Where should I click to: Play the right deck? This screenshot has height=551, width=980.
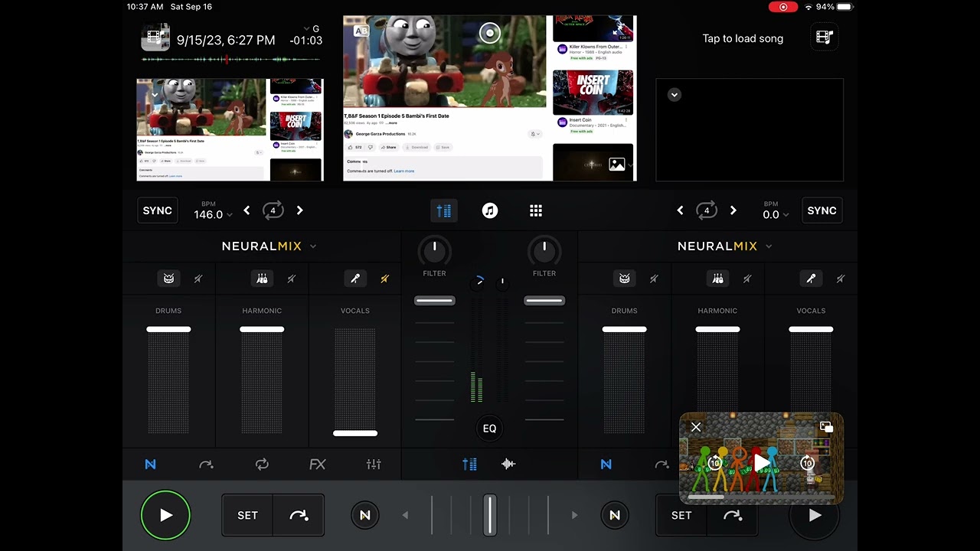(815, 515)
